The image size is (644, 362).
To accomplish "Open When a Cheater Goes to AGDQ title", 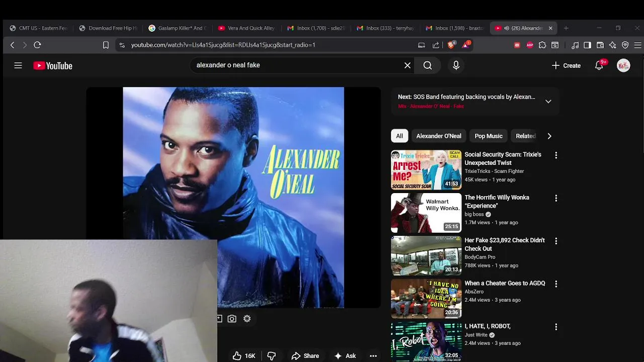I will pyautogui.click(x=505, y=284).
